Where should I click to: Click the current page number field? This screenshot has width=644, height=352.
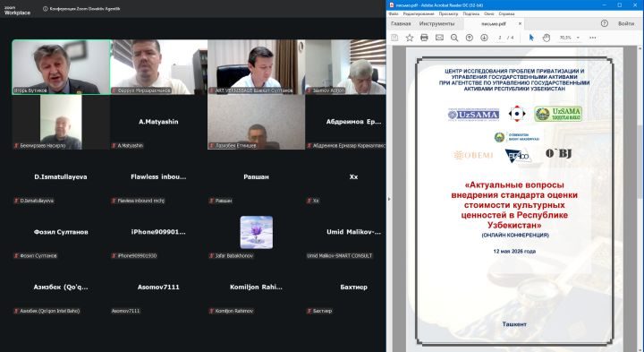500,38
